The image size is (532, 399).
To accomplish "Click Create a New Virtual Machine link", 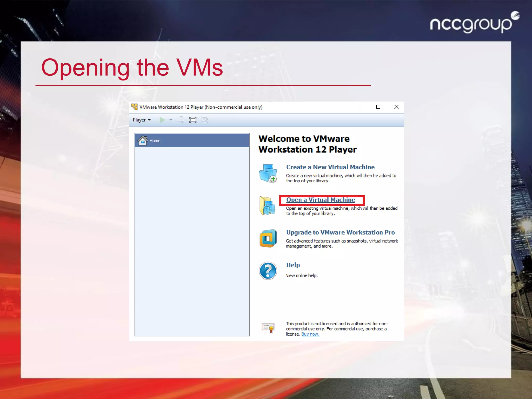I will pos(330,167).
